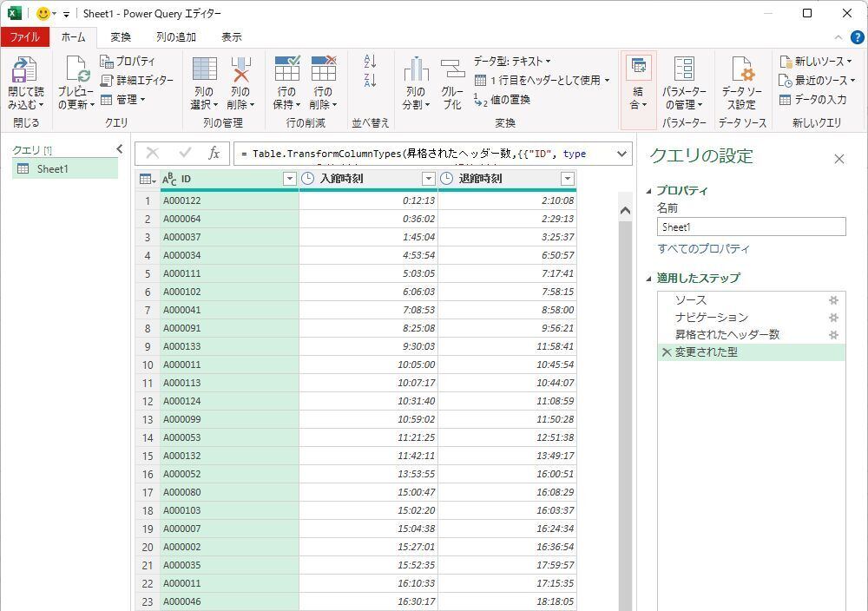The width and height of the screenshot is (868, 611).
Task: Open Advanced Editor (詳細エディター)
Action: click(137, 80)
